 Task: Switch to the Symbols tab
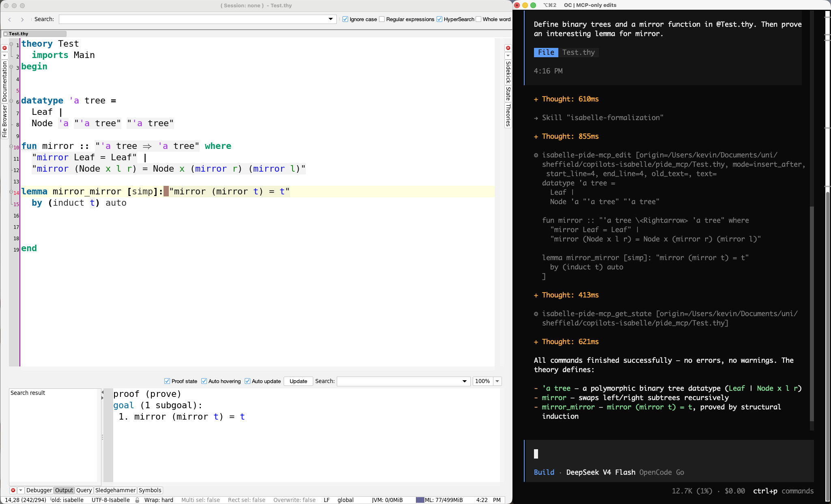coord(150,490)
